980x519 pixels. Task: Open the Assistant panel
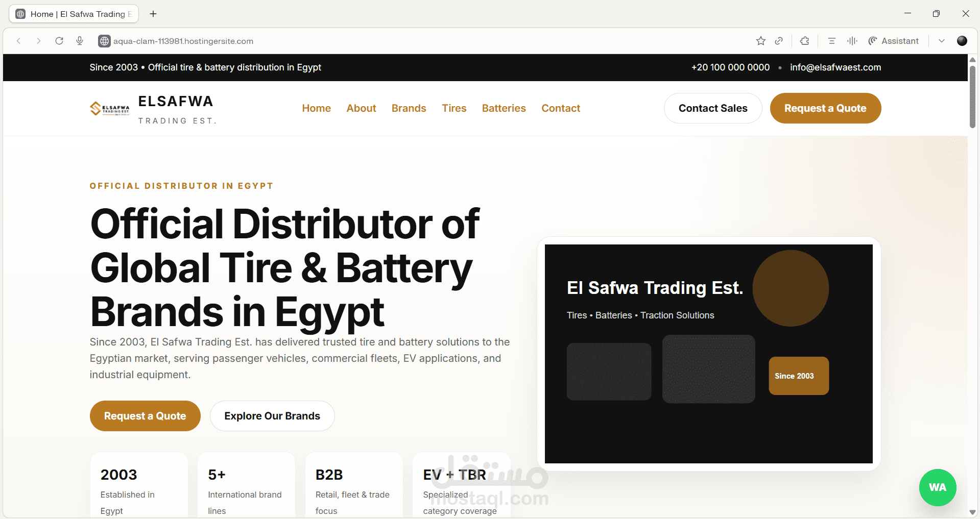894,41
